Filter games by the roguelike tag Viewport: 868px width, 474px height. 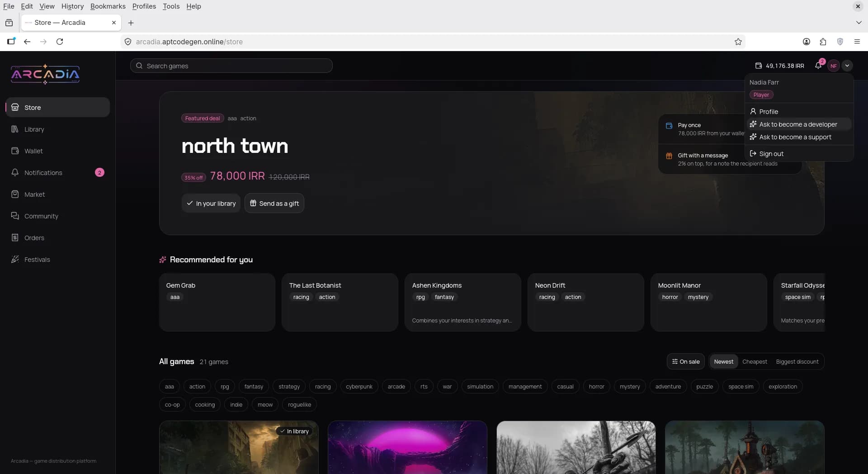click(299, 405)
